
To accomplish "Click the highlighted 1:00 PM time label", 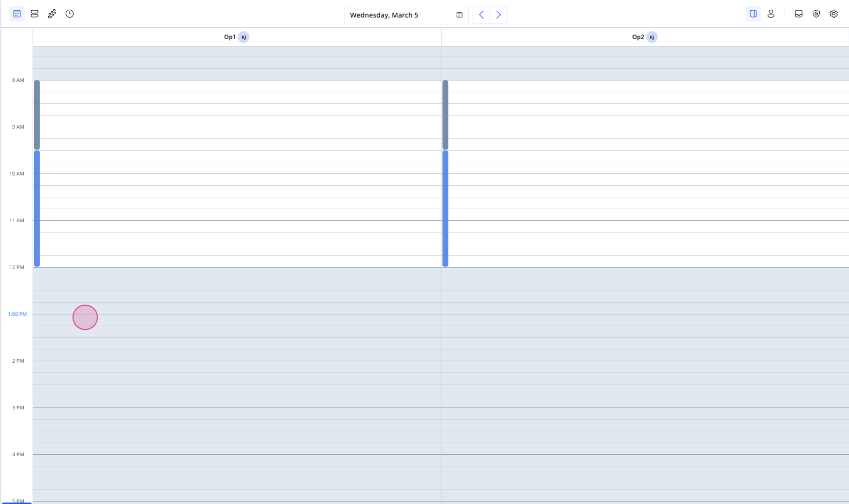I will click(17, 314).
